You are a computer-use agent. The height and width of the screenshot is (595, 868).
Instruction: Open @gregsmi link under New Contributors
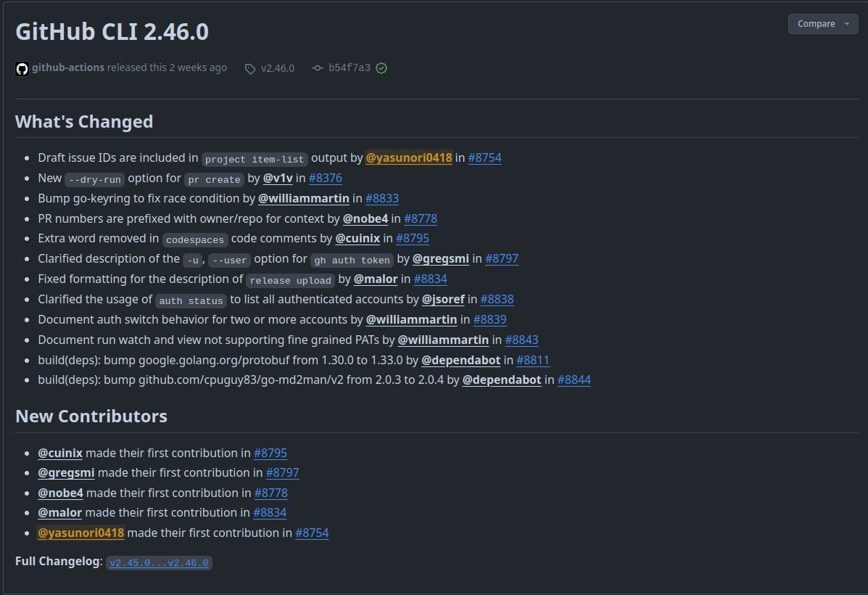(67, 472)
